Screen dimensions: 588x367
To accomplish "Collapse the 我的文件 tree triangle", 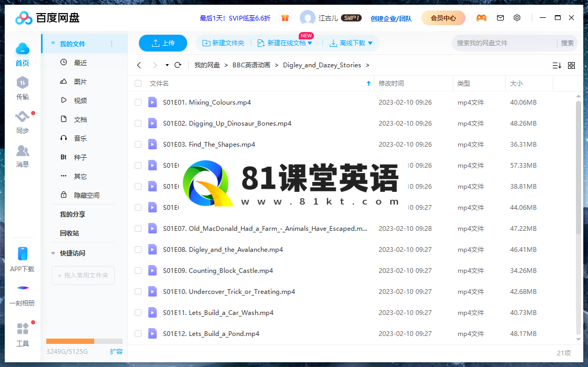I will (x=53, y=44).
